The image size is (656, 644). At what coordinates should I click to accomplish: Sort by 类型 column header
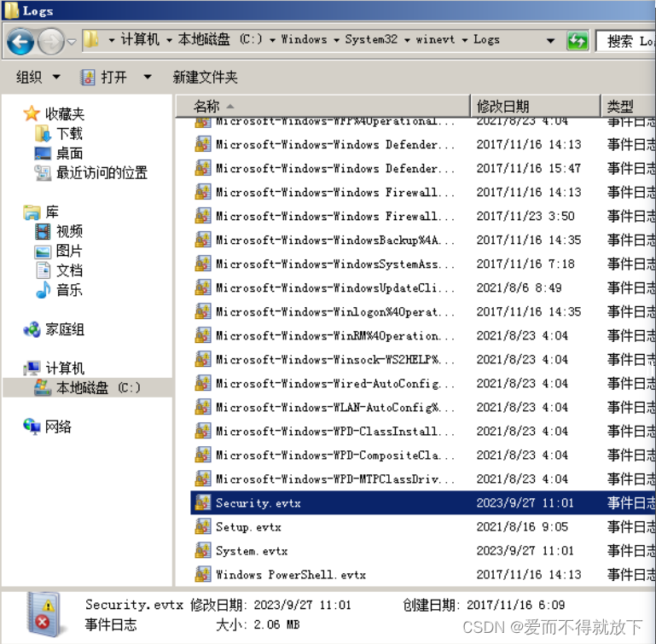tap(629, 106)
